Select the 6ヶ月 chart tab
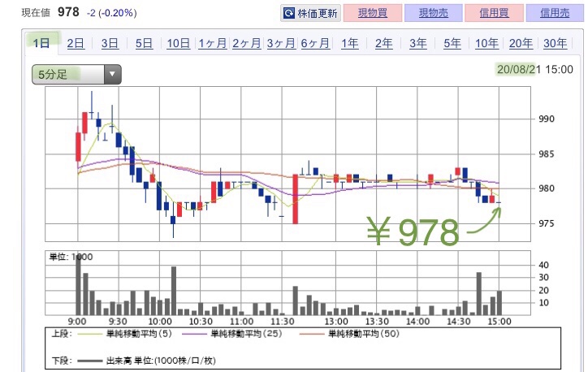Screen dimensions: 588x372 tap(314, 44)
